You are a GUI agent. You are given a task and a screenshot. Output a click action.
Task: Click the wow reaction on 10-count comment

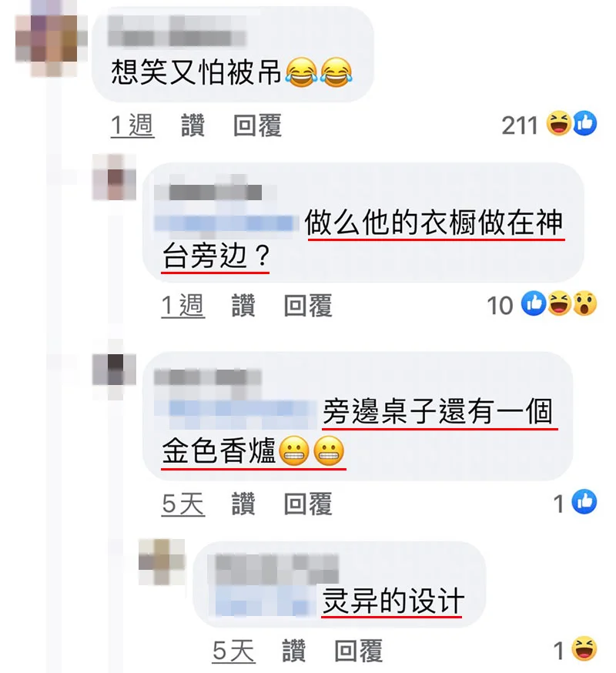pos(584,304)
